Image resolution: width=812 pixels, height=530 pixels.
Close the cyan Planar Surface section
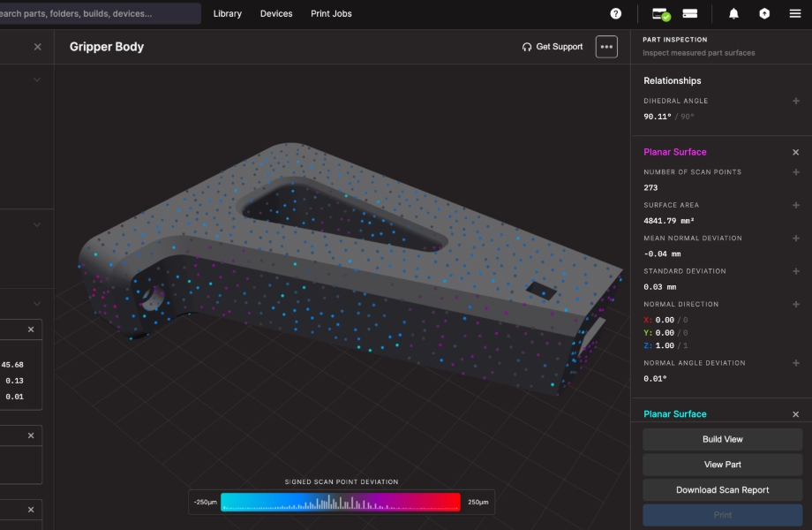(796, 414)
